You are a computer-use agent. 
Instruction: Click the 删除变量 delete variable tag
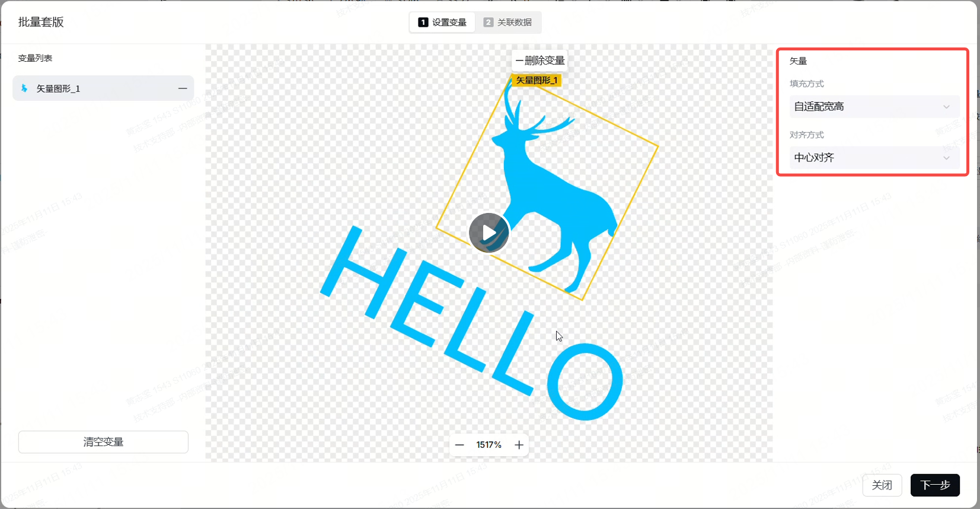pyautogui.click(x=540, y=61)
